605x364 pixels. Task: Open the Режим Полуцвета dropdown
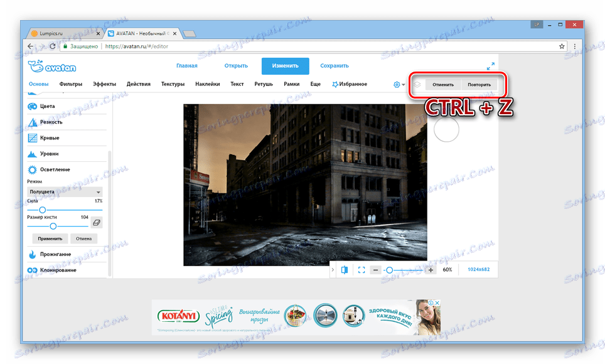point(65,192)
